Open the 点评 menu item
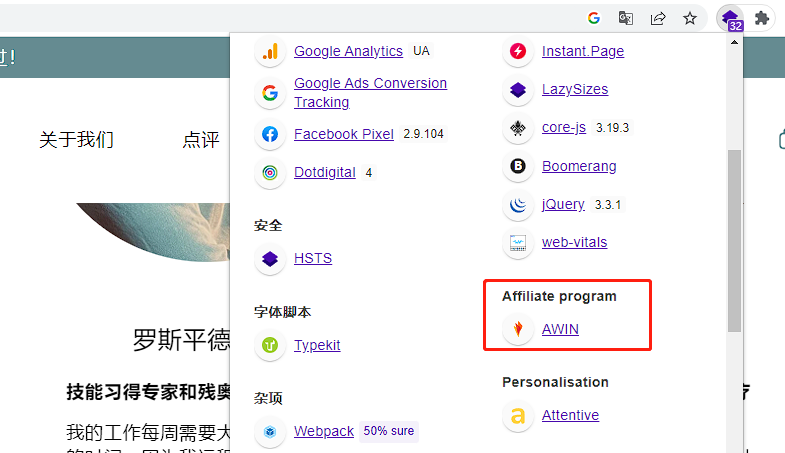This screenshot has width=785, height=453. point(201,140)
